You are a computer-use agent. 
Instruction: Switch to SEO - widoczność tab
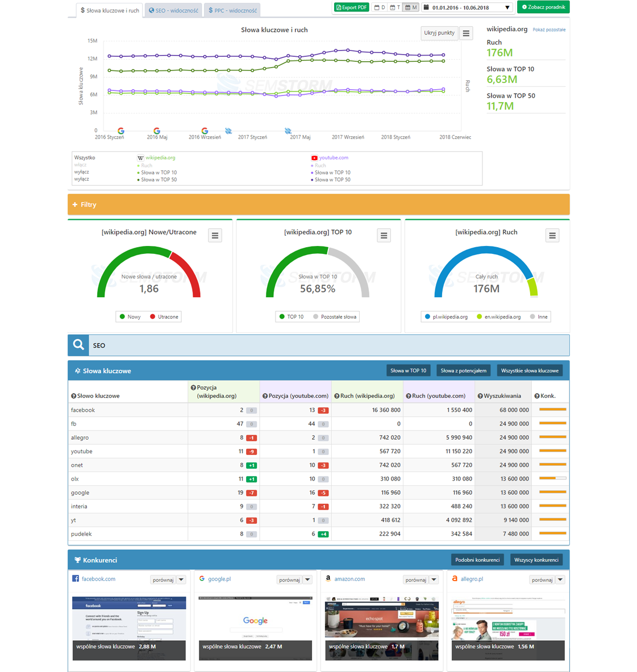point(173,10)
